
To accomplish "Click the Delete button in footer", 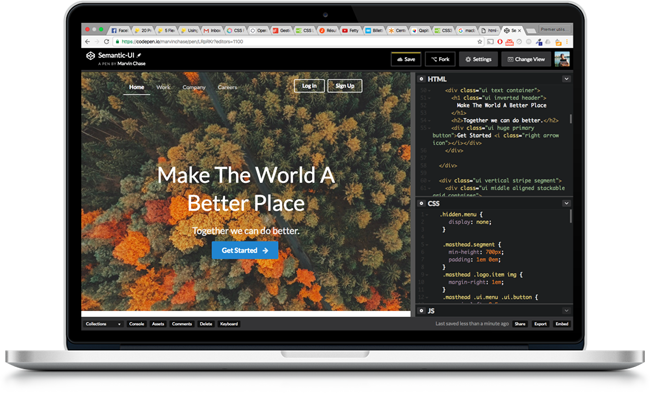I will 206,324.
